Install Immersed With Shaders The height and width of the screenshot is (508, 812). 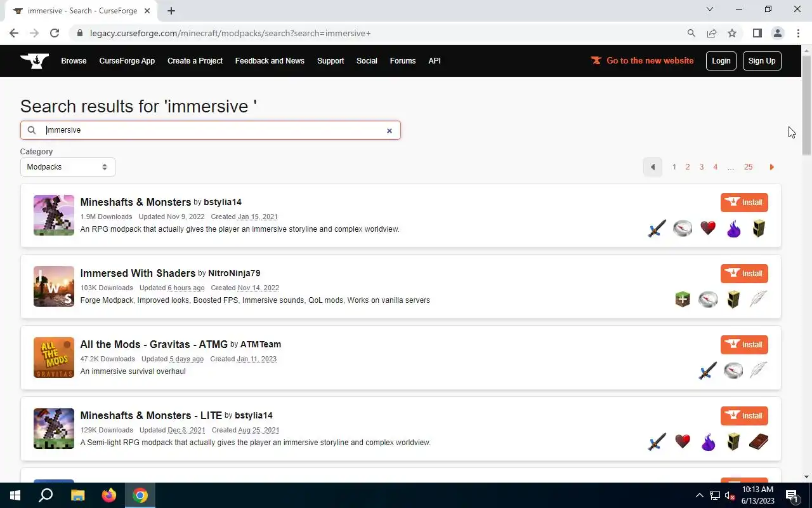coord(744,274)
